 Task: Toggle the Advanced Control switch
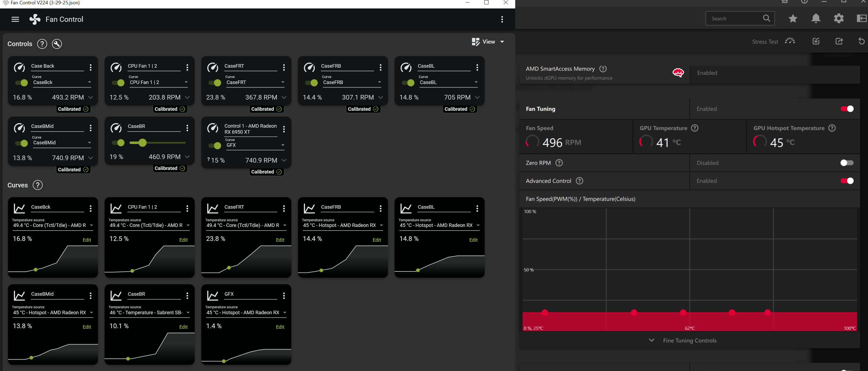[x=847, y=181]
